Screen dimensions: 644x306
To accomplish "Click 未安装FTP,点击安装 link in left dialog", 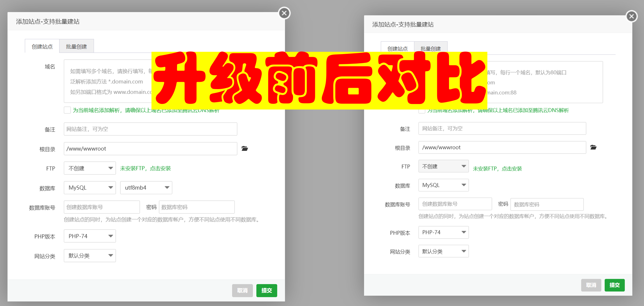I will [x=145, y=168].
